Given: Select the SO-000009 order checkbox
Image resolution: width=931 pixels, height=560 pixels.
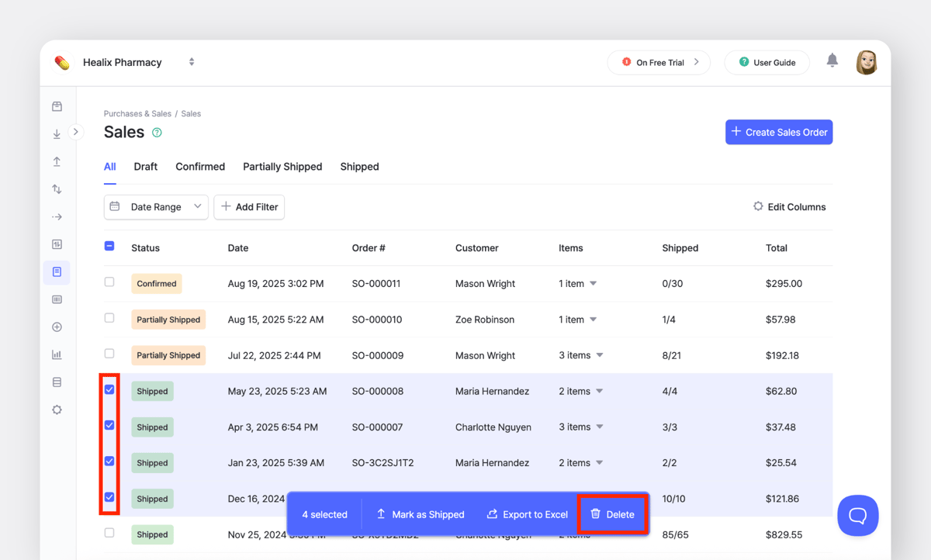Looking at the screenshot, I should 109,353.
